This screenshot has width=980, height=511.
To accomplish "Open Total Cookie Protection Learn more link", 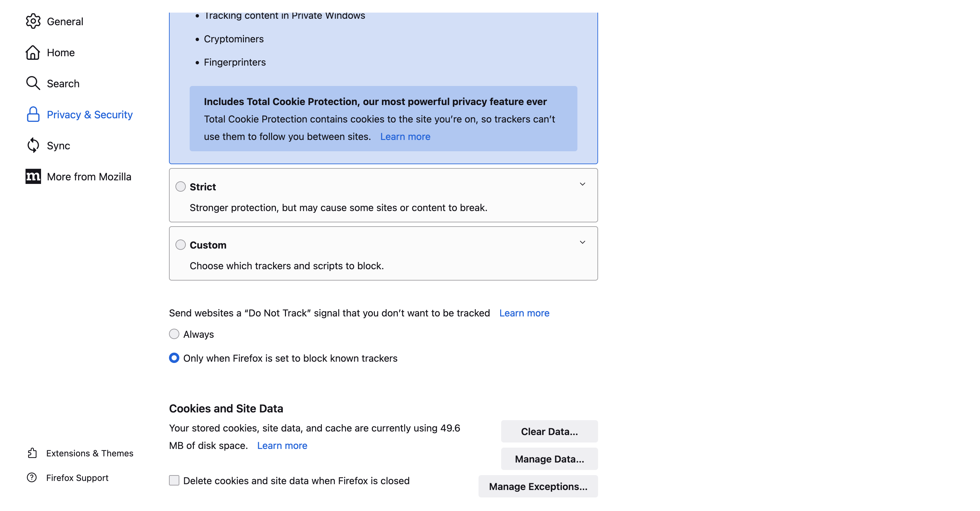I will [405, 137].
